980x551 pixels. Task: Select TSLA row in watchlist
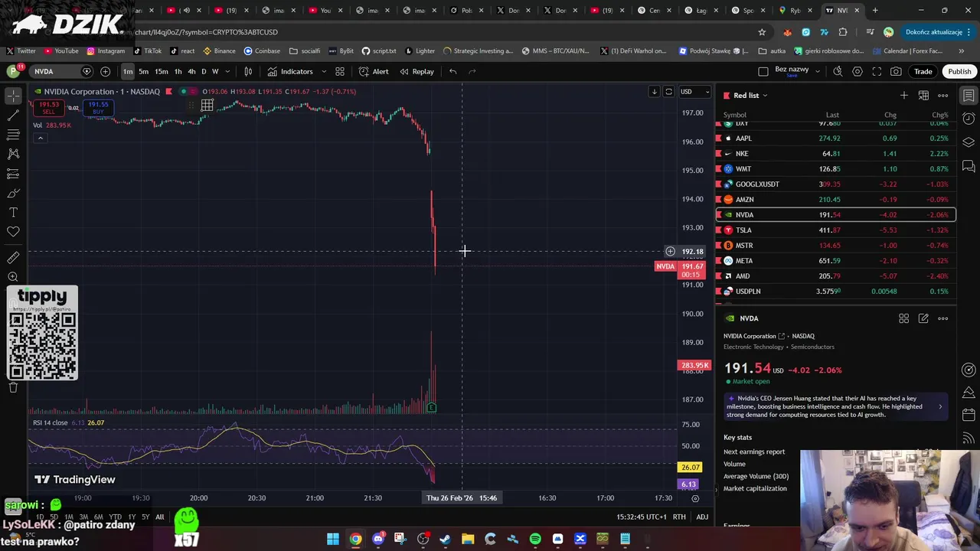coord(836,230)
